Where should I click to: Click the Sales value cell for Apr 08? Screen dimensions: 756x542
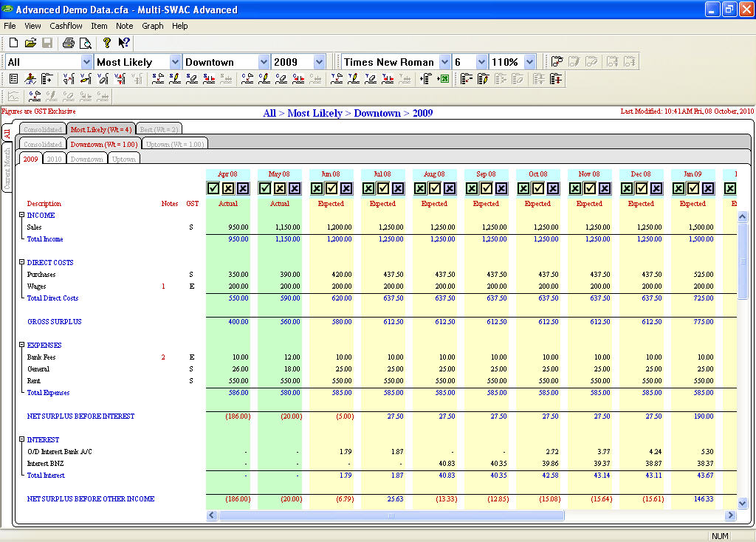[x=239, y=227]
